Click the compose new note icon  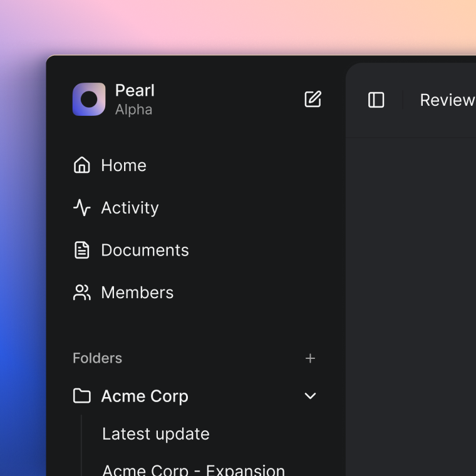pos(313,99)
